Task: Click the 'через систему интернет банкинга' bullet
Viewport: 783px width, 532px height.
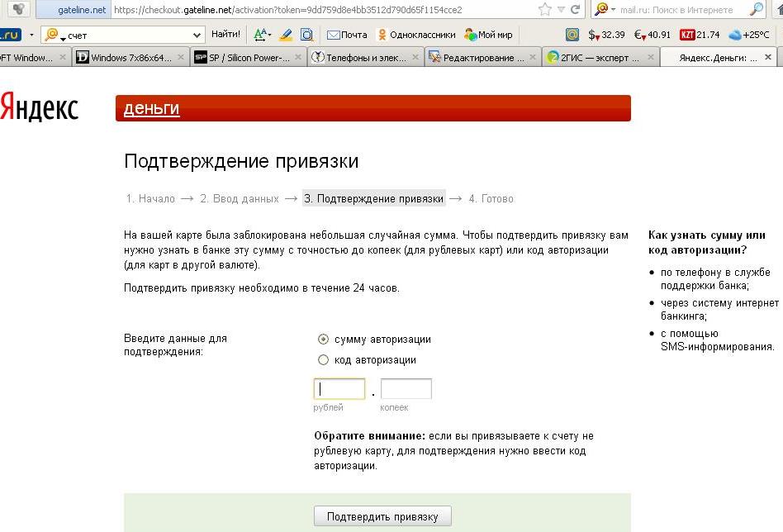Action: [719, 309]
